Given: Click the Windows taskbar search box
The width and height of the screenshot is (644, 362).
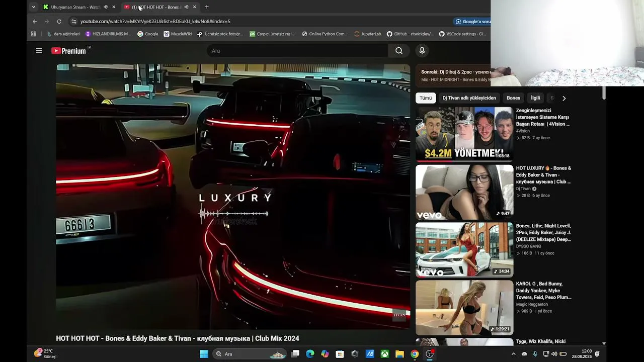Looking at the screenshot, I should click(251, 354).
